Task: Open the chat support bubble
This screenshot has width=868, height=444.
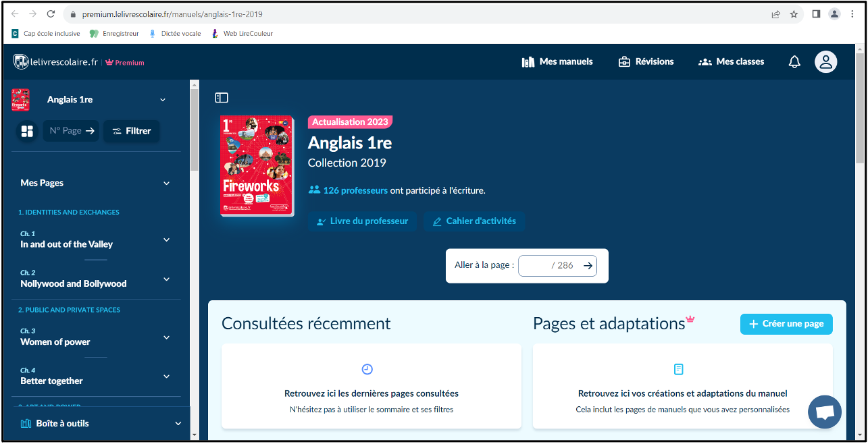Action: (824, 412)
